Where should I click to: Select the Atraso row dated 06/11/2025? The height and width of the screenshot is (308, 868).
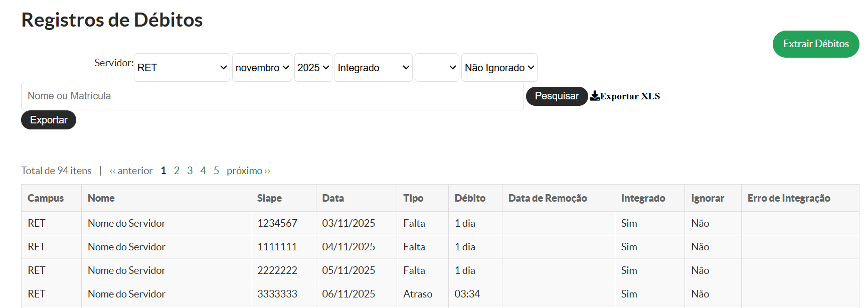(x=418, y=294)
